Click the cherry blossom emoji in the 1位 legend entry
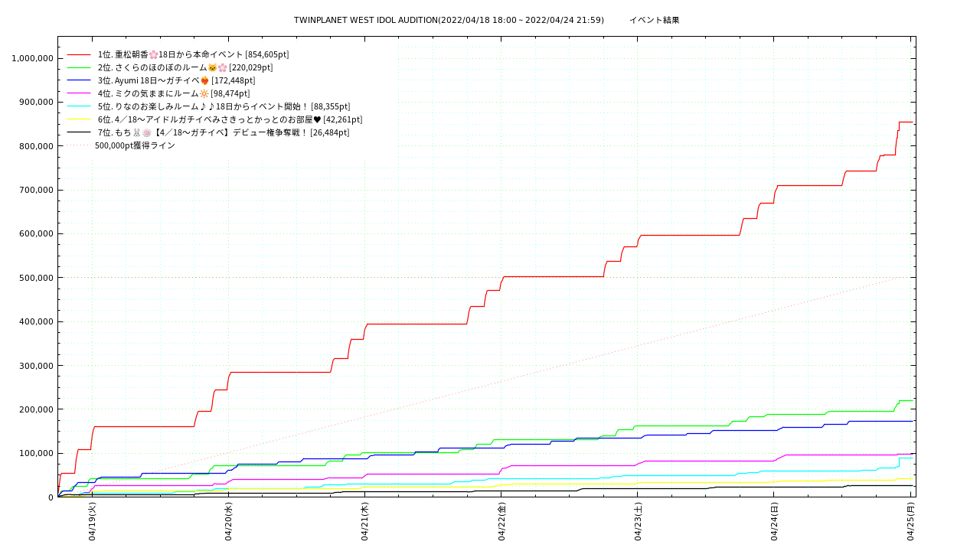This screenshot has height=551, width=980. pos(153,55)
